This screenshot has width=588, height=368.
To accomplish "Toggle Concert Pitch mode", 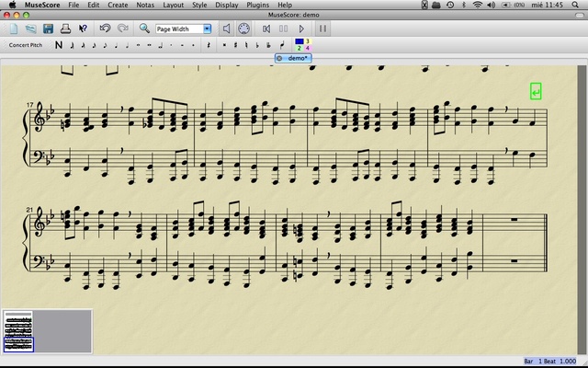I will pos(26,45).
